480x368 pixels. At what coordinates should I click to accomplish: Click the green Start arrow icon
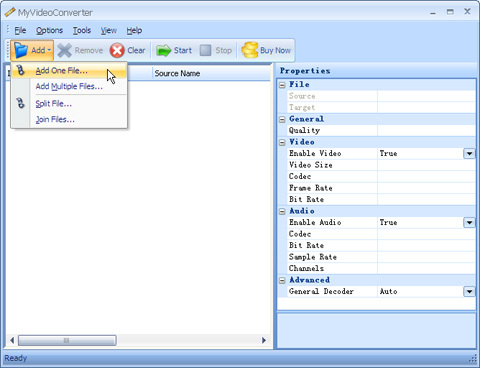tap(163, 51)
